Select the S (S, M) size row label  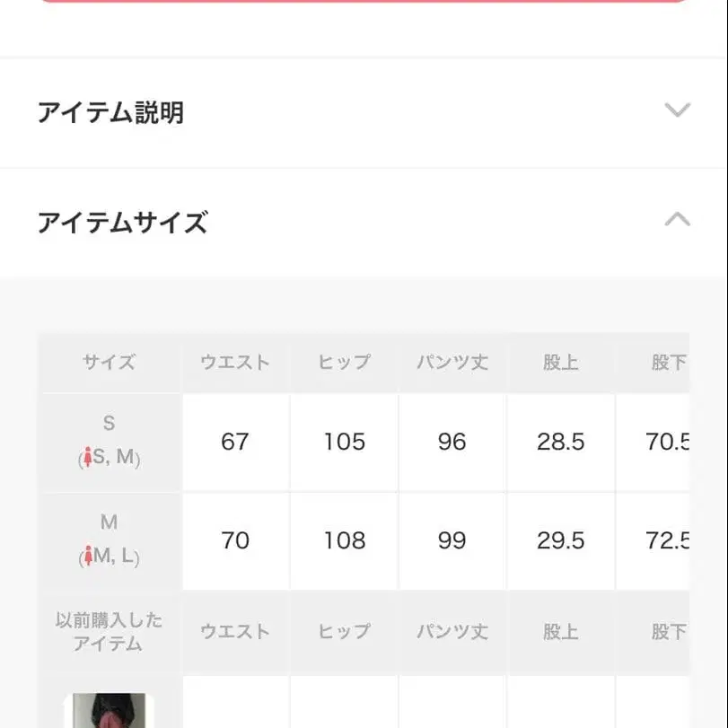tap(108, 443)
